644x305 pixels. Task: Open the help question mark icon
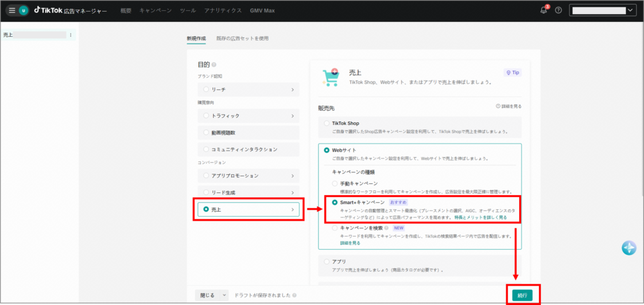coord(558,10)
